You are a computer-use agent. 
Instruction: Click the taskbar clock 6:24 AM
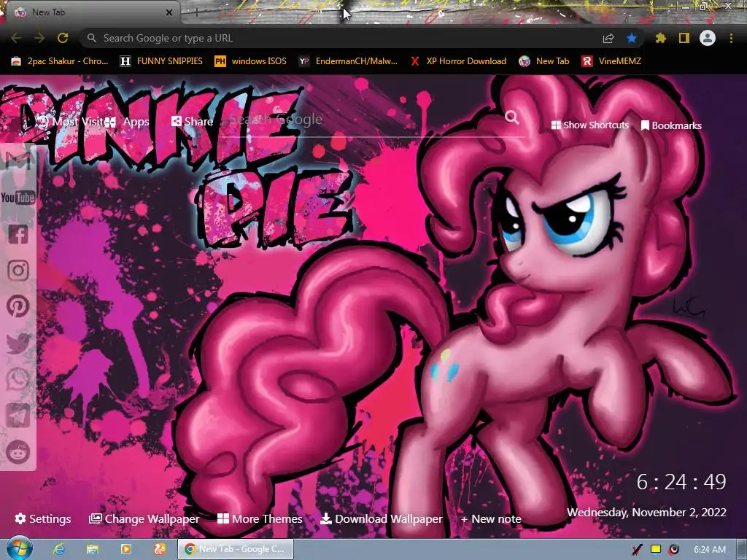tap(709, 550)
